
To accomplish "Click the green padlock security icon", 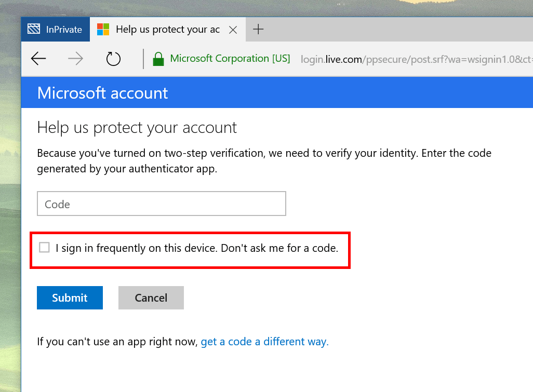I will click(x=158, y=59).
